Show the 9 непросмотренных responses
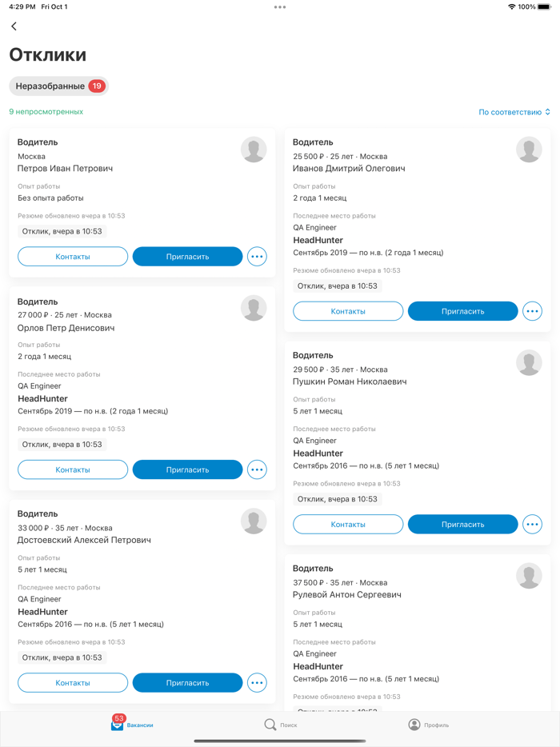560x747 pixels. [46, 112]
